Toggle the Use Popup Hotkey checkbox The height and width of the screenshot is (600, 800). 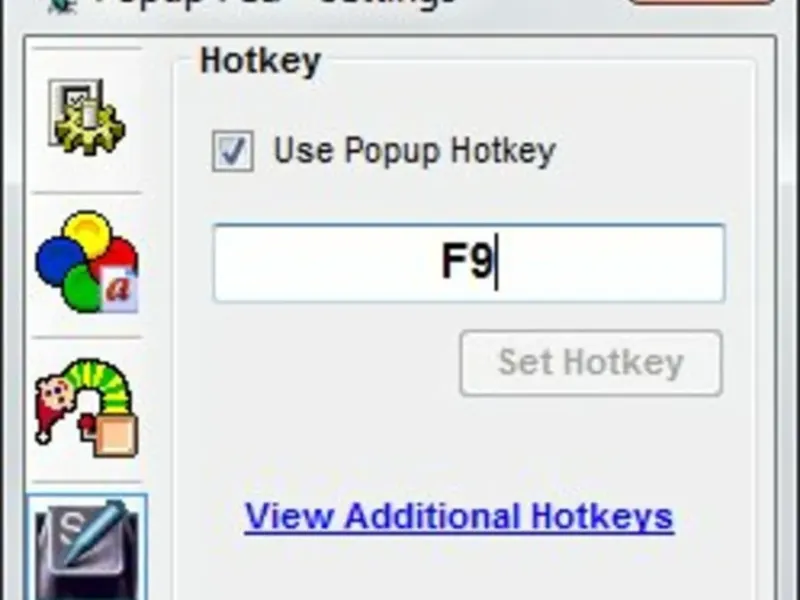233,151
